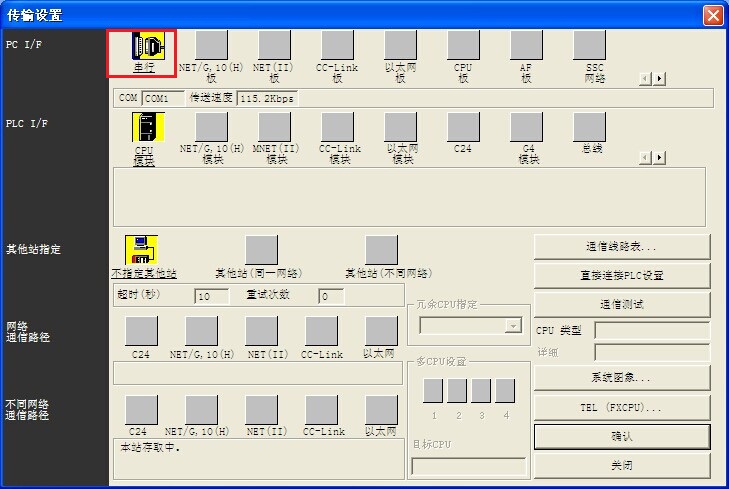Toggle multi-CPU slot 1
Screen dimensions: 729x489
[433, 390]
